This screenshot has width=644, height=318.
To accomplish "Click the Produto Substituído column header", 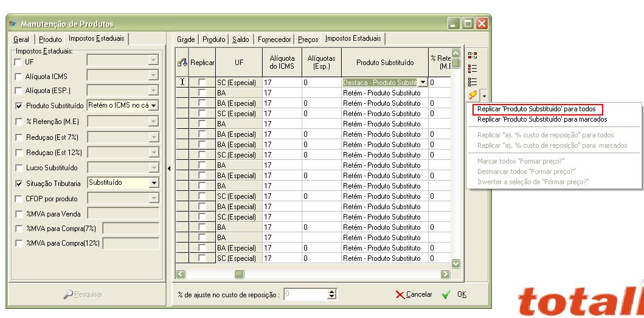I will (x=385, y=63).
